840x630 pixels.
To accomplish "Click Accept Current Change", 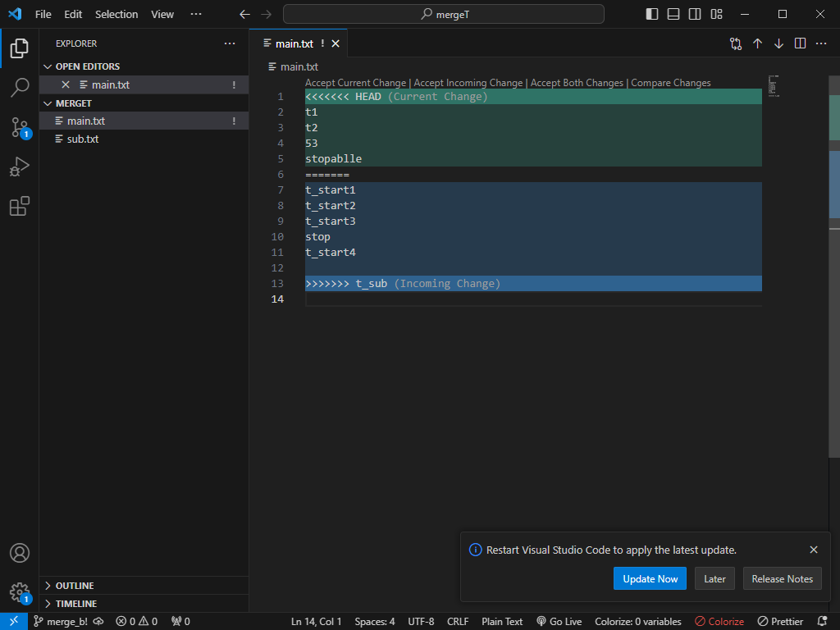I will 356,83.
